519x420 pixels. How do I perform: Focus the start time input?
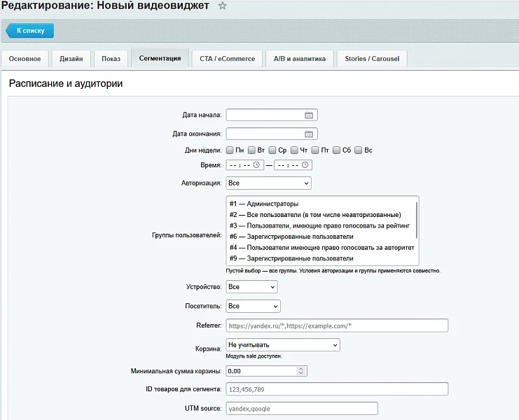click(x=244, y=164)
